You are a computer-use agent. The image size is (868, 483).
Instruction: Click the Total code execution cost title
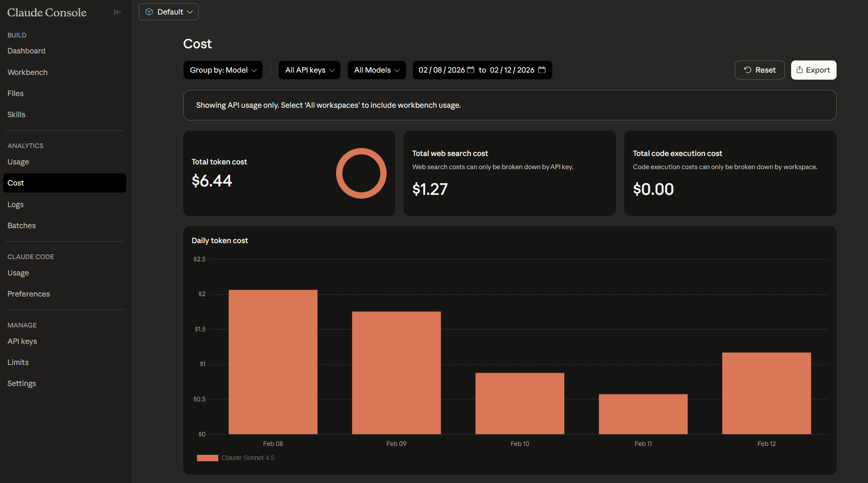pyautogui.click(x=677, y=153)
